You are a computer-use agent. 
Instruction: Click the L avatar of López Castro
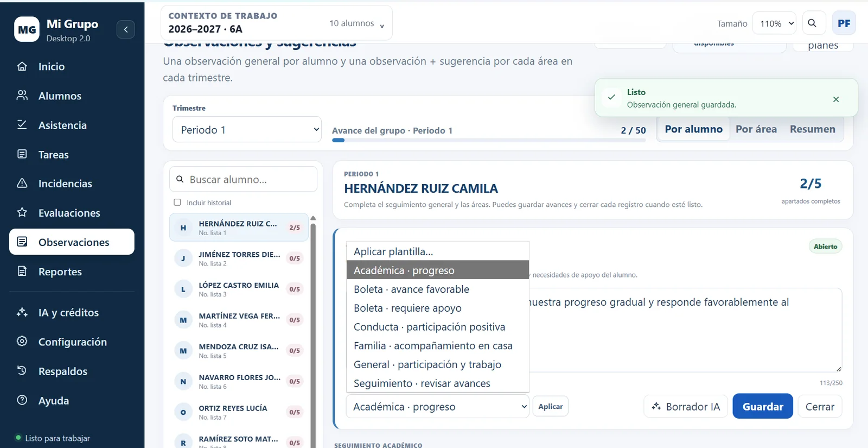[x=183, y=289]
